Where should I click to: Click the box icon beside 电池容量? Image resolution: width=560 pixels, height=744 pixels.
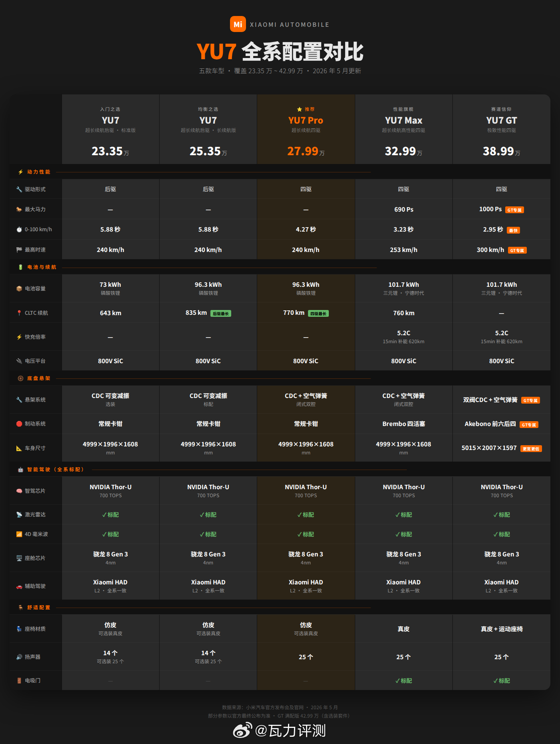coord(19,288)
